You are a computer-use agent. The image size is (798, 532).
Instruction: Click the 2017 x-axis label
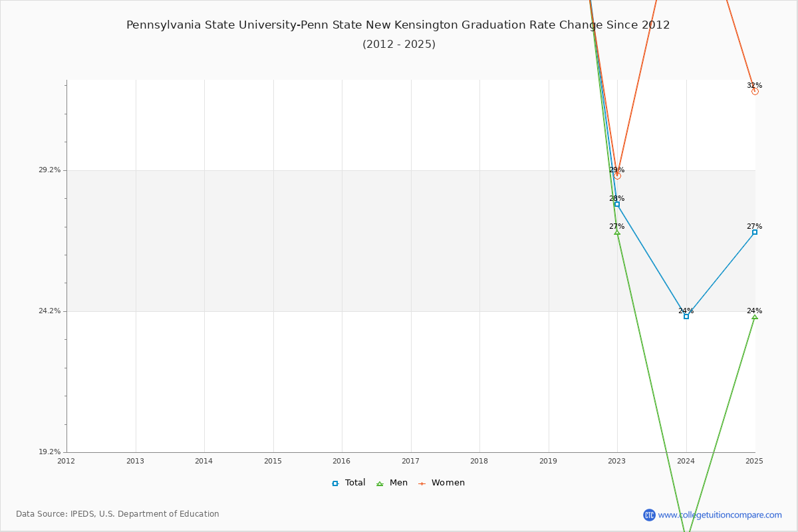(410, 461)
